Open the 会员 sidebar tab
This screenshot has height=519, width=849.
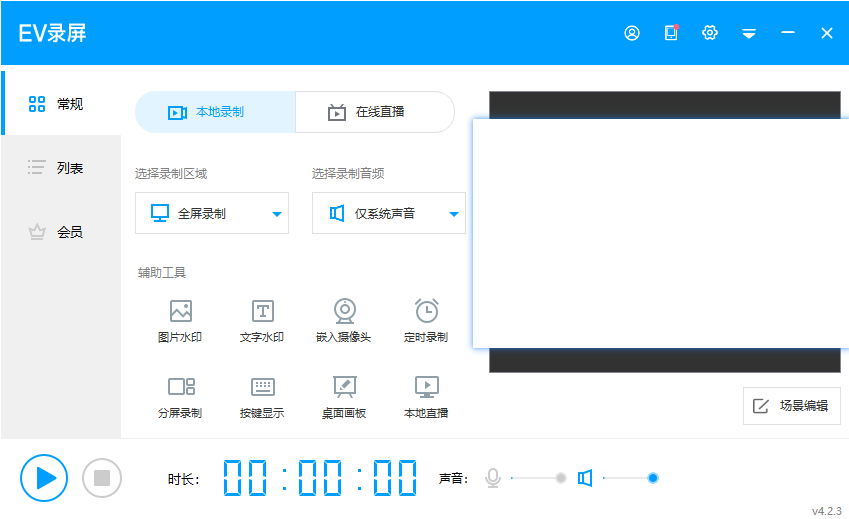61,232
